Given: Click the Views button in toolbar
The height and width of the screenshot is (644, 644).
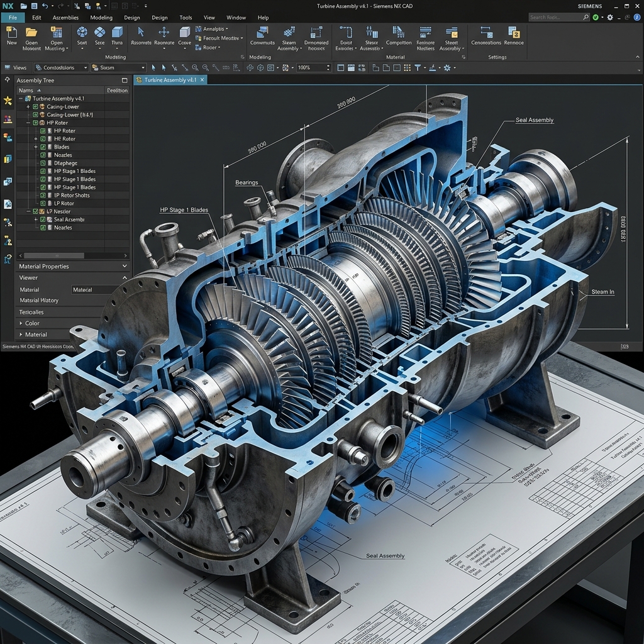Looking at the screenshot, I should (15, 68).
